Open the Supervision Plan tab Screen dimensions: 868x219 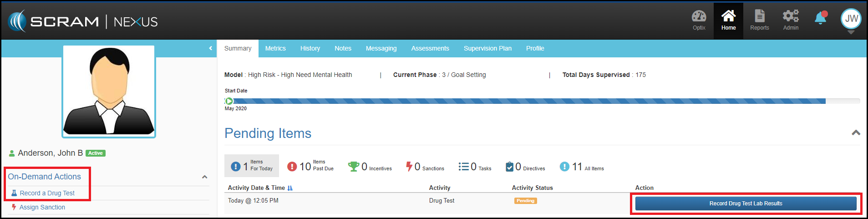tap(487, 48)
